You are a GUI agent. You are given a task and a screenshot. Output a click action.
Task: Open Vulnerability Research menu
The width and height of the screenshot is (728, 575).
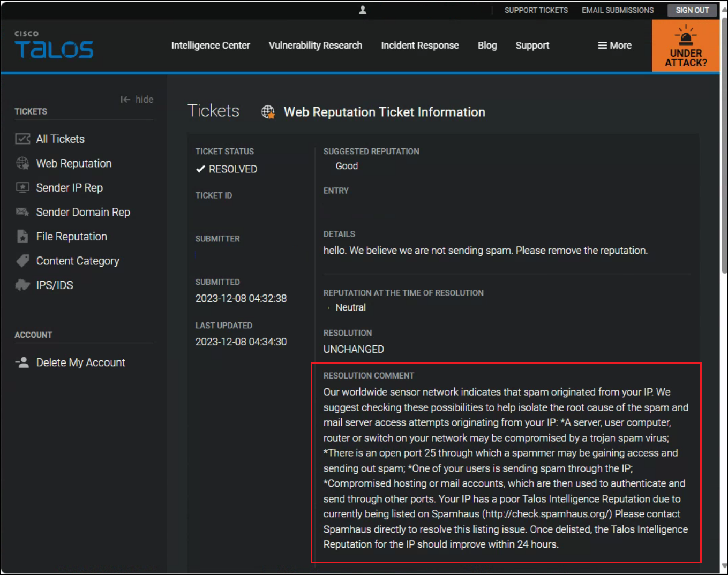[316, 46]
